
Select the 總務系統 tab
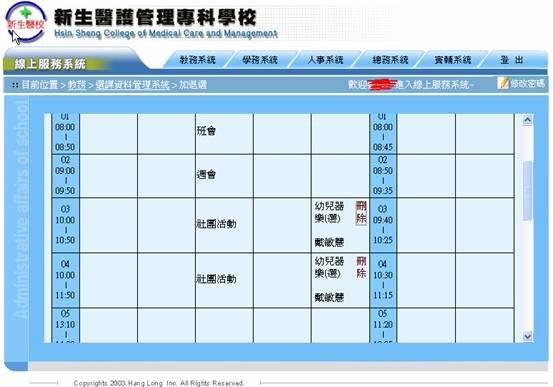[x=390, y=60]
